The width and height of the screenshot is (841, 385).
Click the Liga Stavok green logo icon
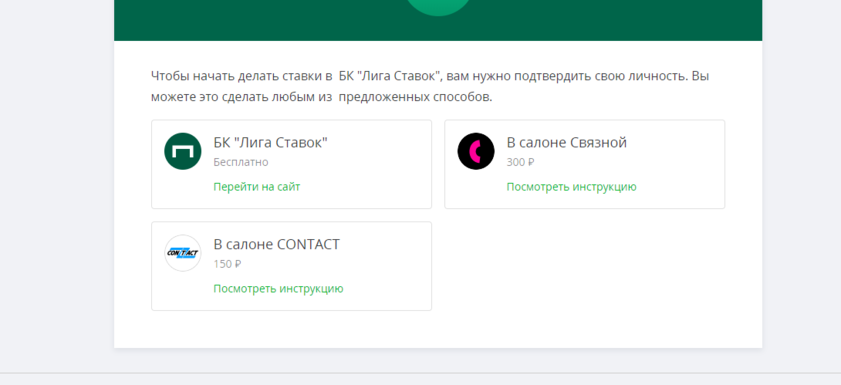(x=183, y=151)
